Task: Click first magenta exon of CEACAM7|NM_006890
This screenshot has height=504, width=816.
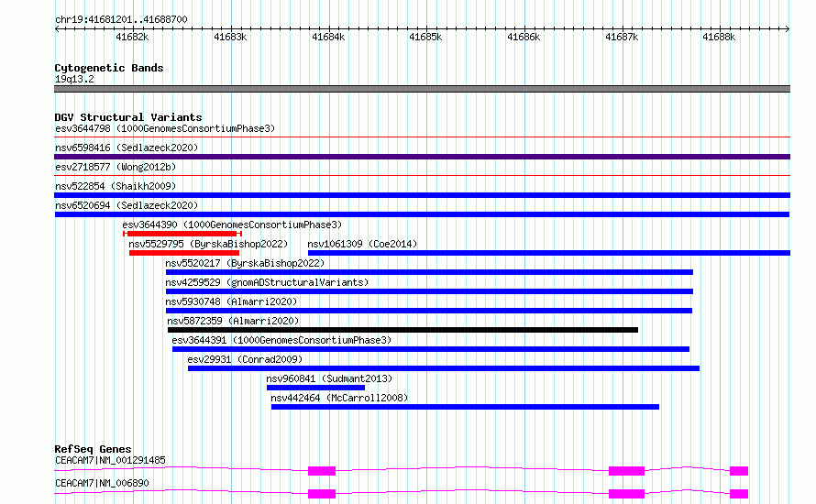Action: pos(322,494)
